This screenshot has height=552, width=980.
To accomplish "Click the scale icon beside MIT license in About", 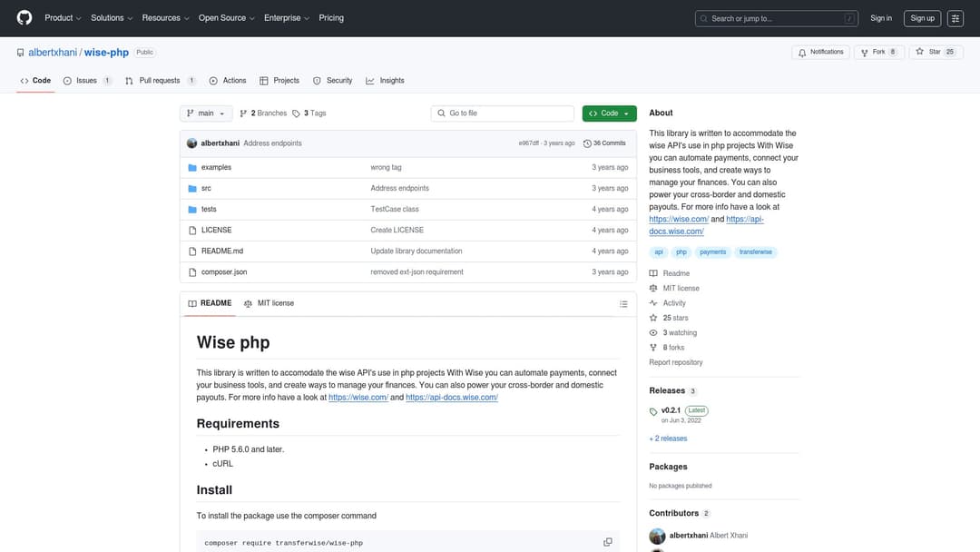I will click(653, 288).
